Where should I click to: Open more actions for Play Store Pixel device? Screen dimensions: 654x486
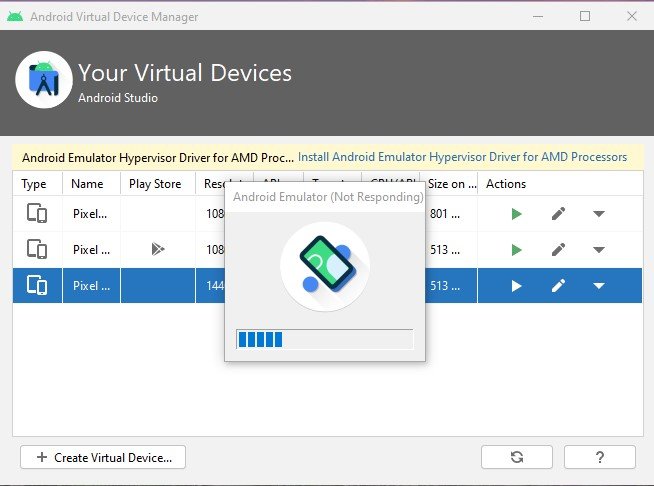pos(599,250)
